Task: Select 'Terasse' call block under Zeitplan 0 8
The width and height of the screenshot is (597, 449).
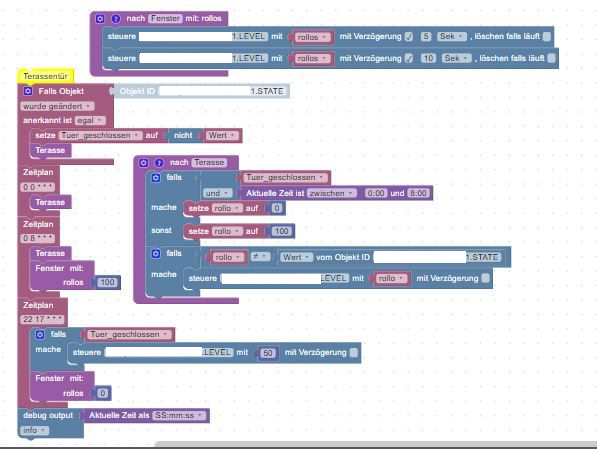Action: point(50,253)
